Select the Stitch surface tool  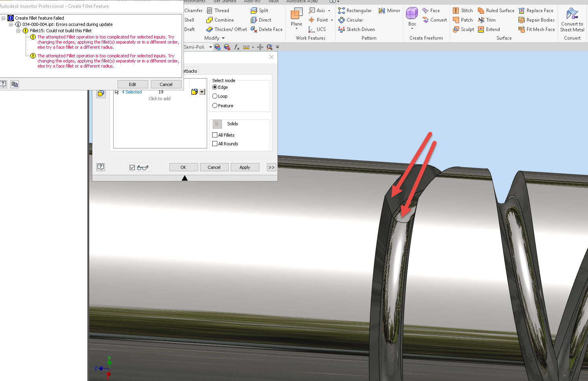coord(463,11)
